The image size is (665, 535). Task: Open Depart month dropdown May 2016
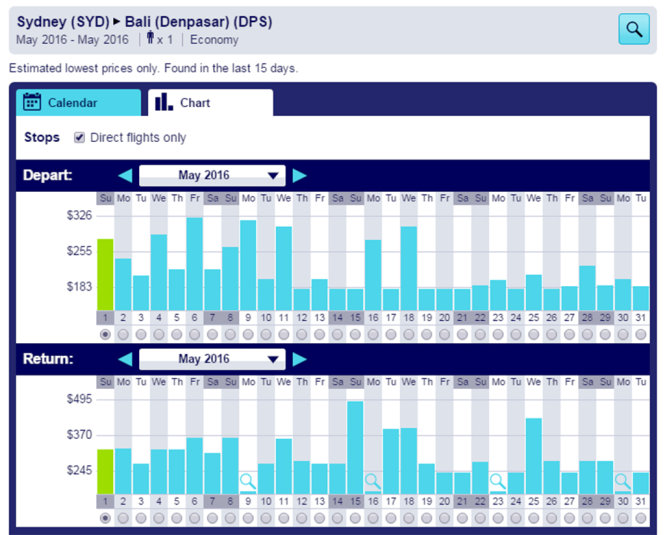[x=212, y=175]
